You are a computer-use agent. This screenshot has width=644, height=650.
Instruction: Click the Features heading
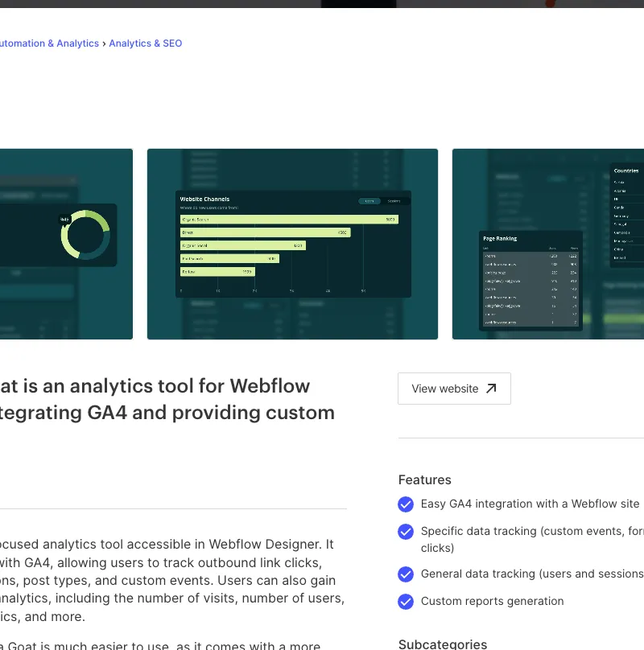(x=424, y=479)
